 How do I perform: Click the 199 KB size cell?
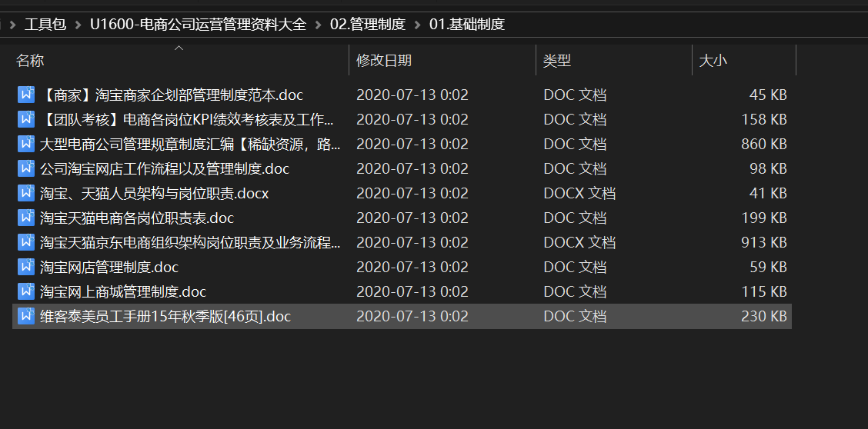pyautogui.click(x=764, y=218)
